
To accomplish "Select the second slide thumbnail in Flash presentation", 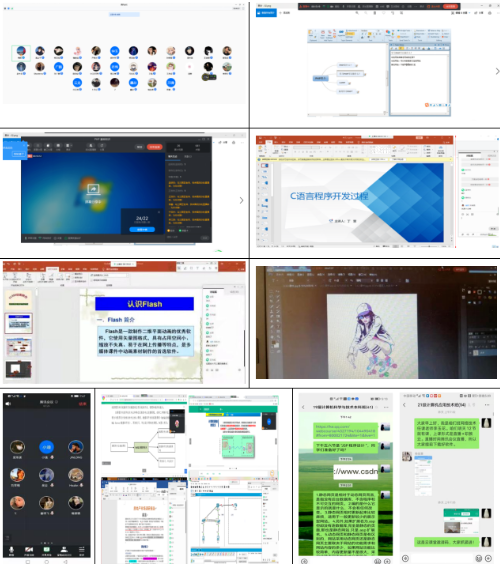I will [x=18, y=323].
